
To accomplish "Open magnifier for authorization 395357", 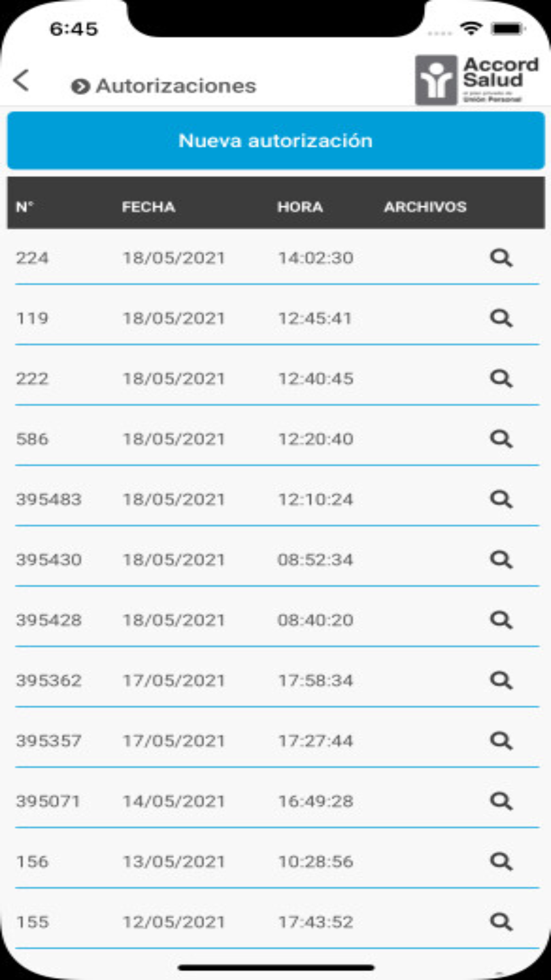I will tap(501, 741).
